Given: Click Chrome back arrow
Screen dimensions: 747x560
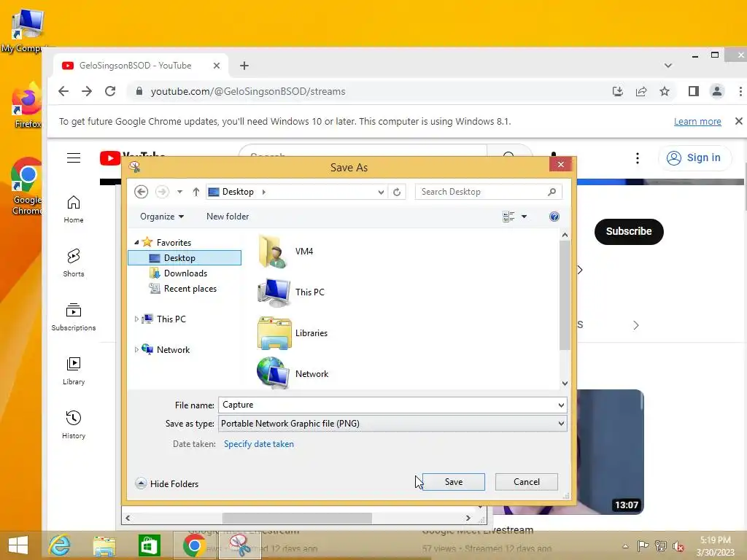Looking at the screenshot, I should 63,91.
